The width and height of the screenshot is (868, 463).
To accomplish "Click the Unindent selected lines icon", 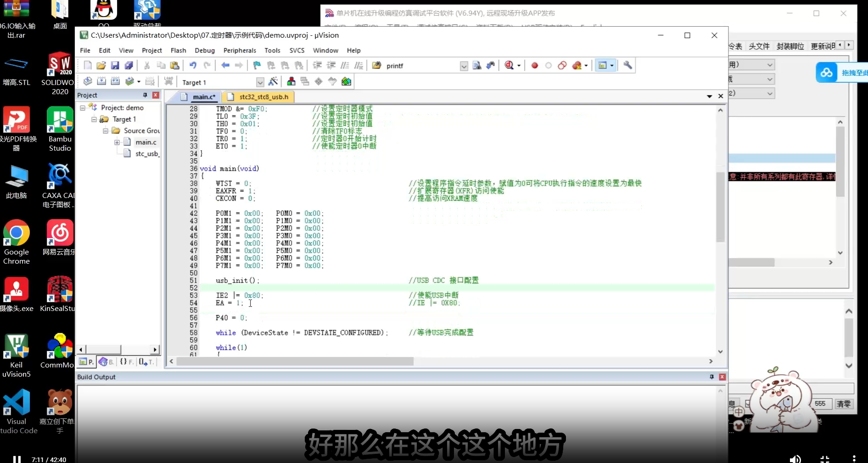I will (331, 66).
